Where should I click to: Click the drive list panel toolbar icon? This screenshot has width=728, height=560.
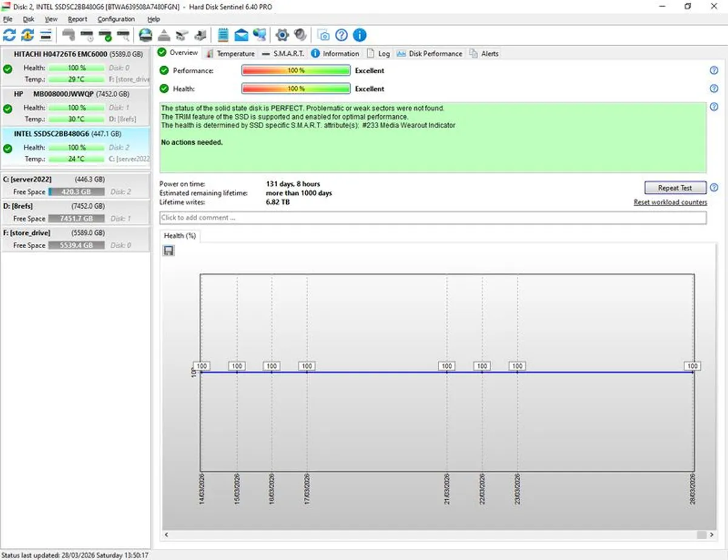tap(45, 35)
